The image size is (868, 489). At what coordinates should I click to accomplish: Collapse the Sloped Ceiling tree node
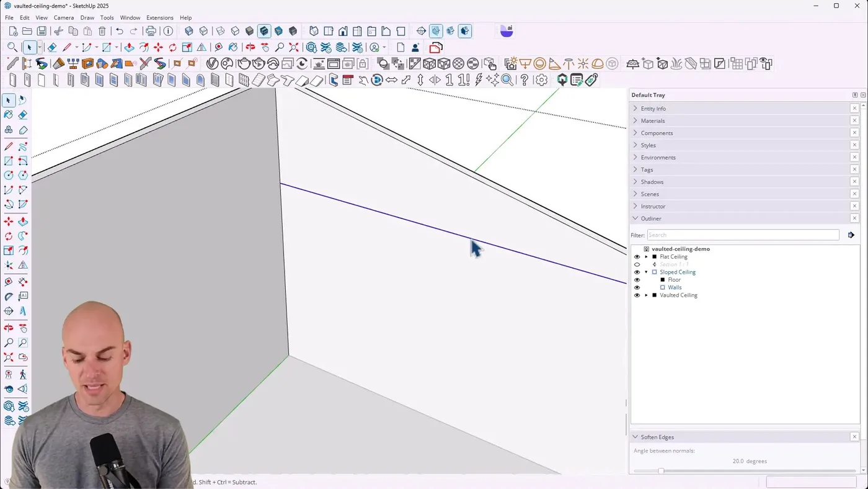pyautogui.click(x=646, y=272)
